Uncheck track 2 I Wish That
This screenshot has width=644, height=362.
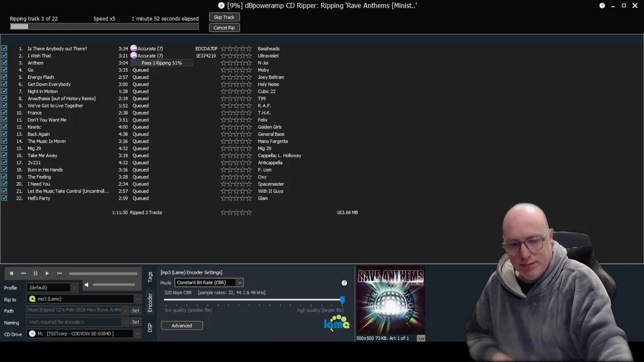pyautogui.click(x=5, y=56)
